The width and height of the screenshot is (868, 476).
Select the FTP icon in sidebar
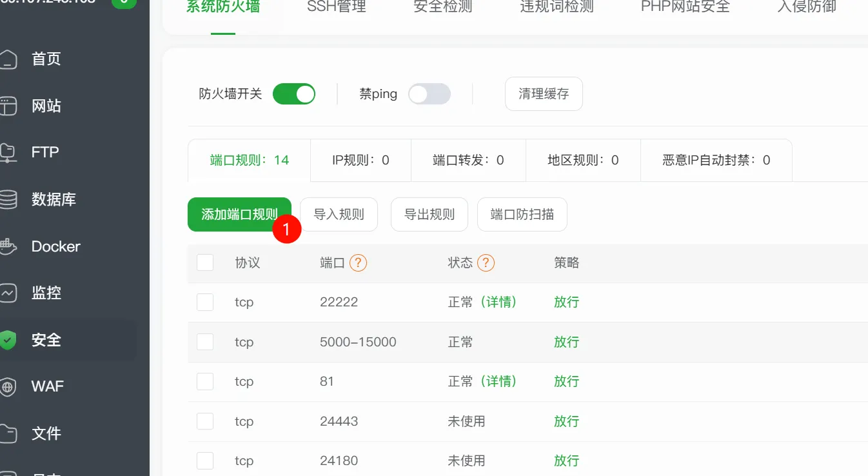click(x=8, y=153)
